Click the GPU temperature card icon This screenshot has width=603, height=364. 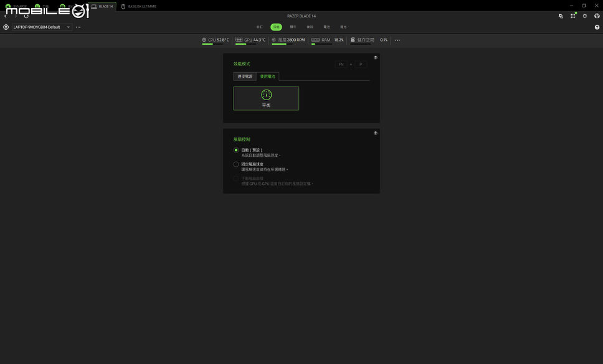click(x=239, y=40)
